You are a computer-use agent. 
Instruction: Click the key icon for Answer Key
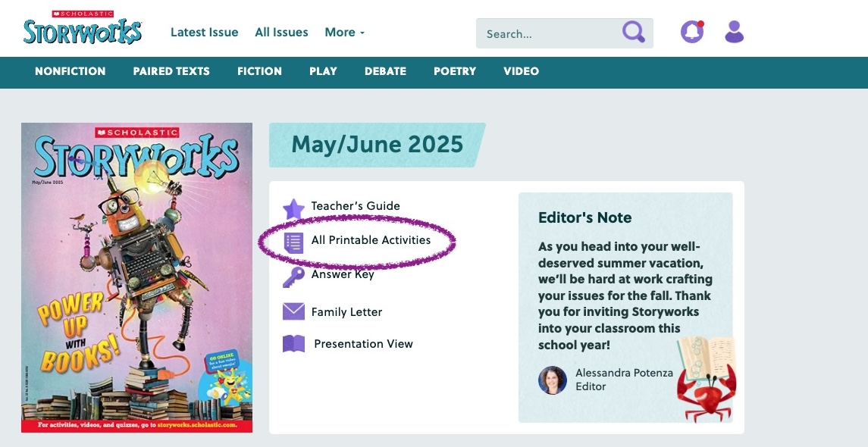(293, 277)
